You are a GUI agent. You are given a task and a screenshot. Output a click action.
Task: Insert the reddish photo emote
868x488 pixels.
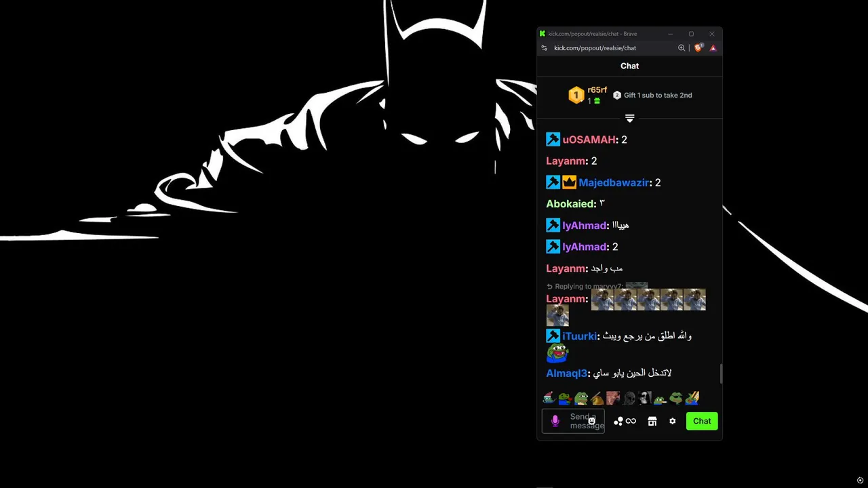point(613,398)
